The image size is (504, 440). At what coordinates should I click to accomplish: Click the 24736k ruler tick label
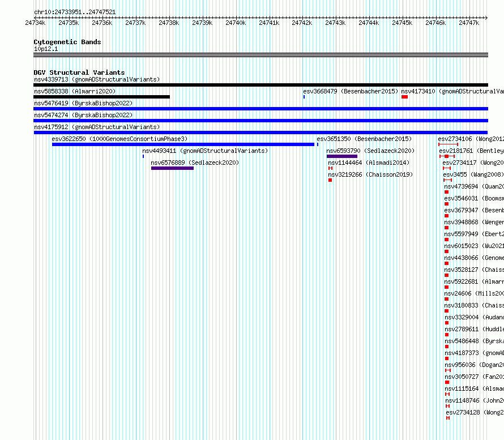102,23
